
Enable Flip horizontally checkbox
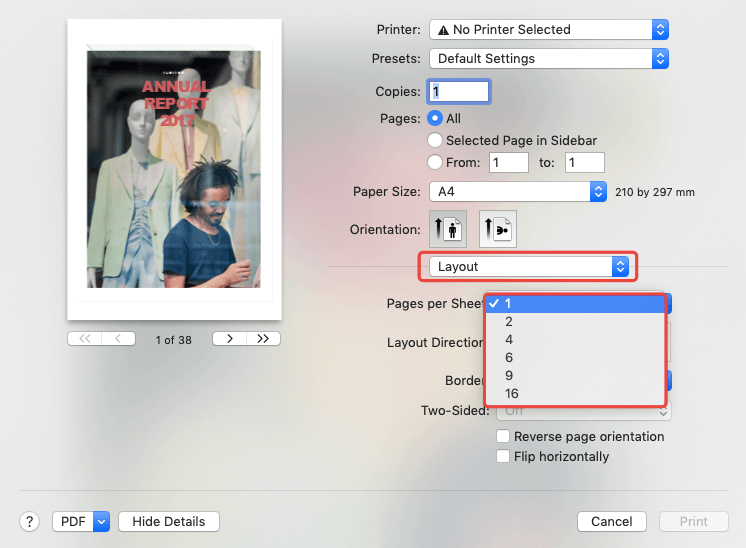click(x=504, y=456)
